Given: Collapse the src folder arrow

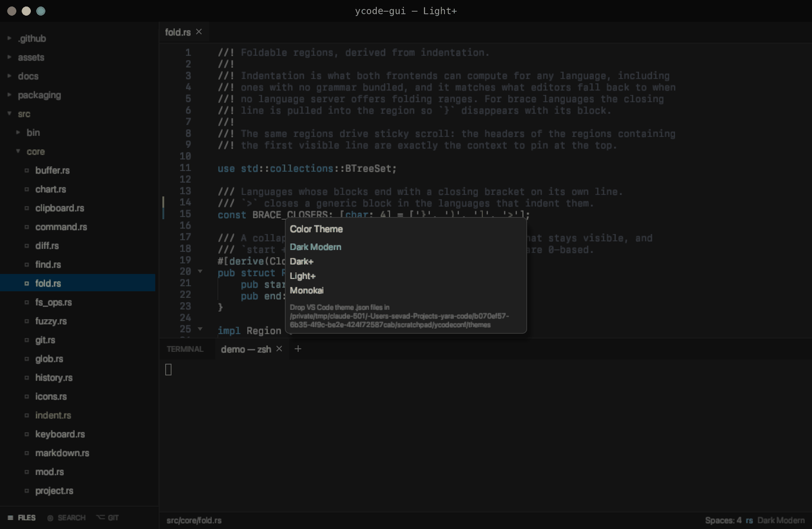Looking at the screenshot, I should coord(9,114).
